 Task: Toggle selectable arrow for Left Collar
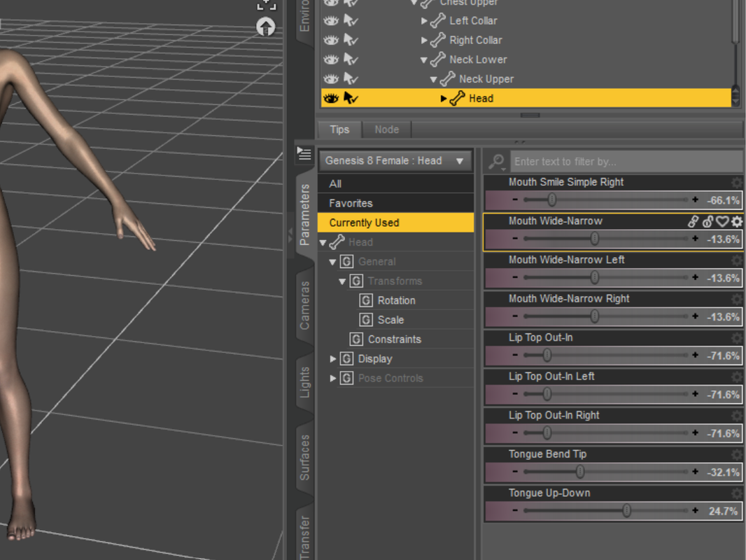coord(351,20)
